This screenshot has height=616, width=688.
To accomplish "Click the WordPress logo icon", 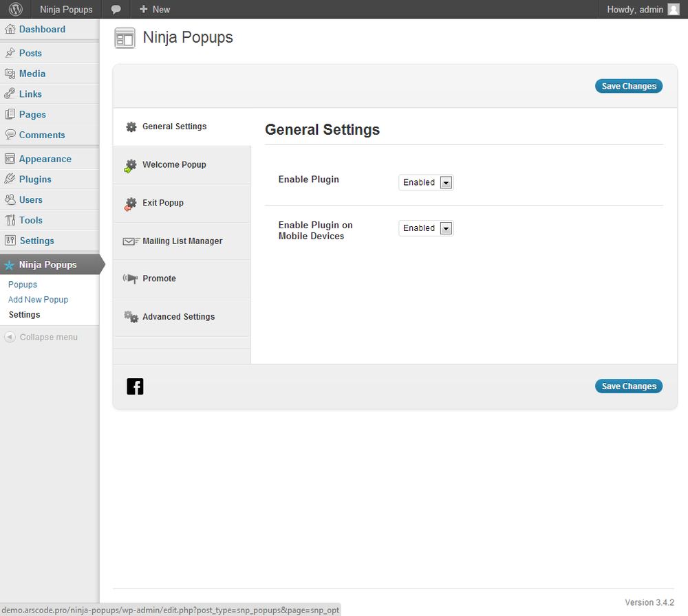I will pyautogui.click(x=15, y=9).
